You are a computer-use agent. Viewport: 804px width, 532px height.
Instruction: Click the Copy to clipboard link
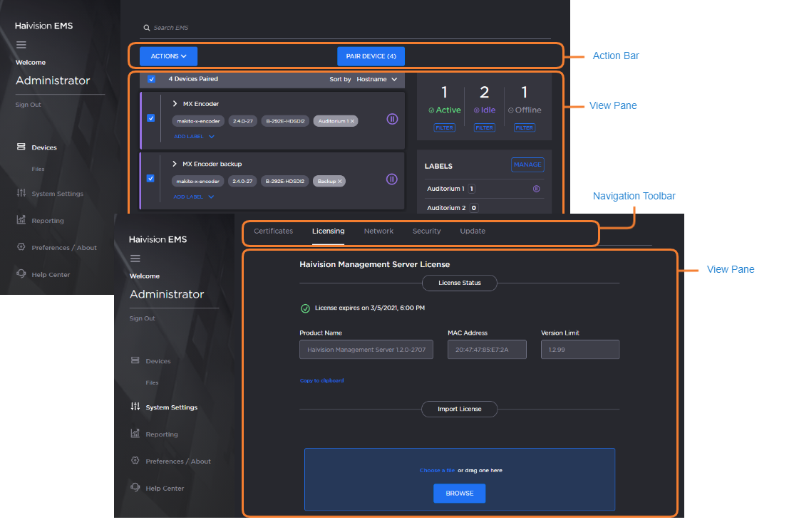coord(321,381)
